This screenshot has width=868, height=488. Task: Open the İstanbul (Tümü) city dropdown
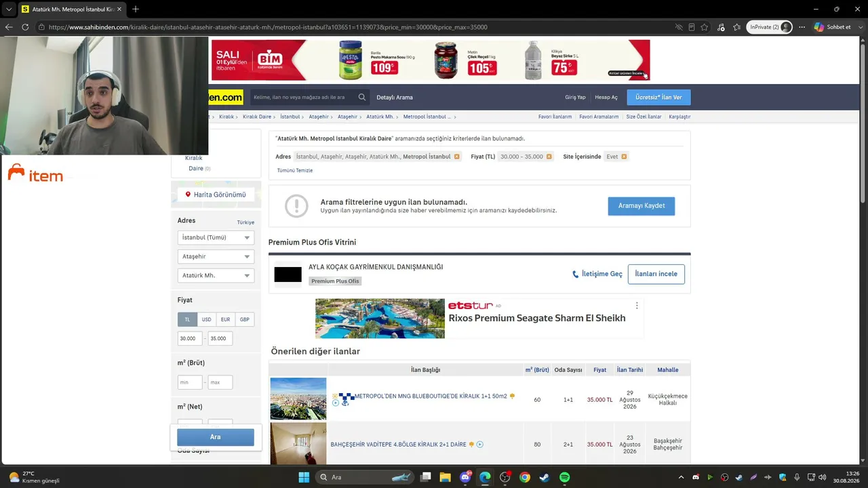point(216,238)
